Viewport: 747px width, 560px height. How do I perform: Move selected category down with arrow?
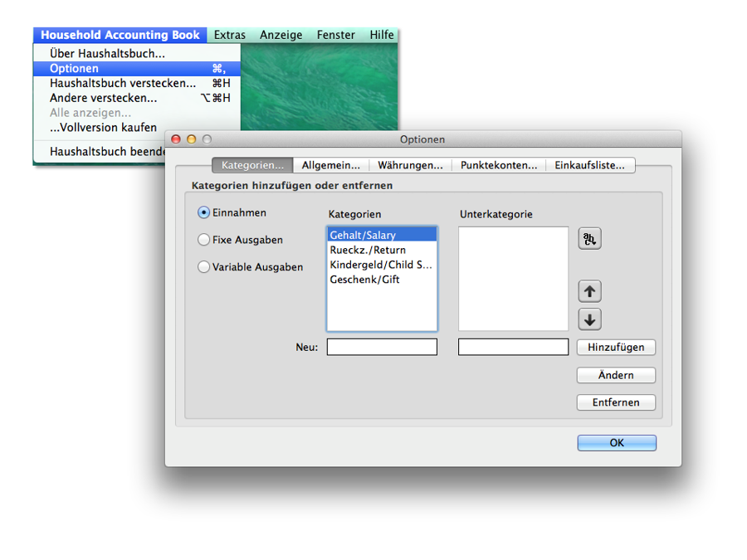coord(589,319)
